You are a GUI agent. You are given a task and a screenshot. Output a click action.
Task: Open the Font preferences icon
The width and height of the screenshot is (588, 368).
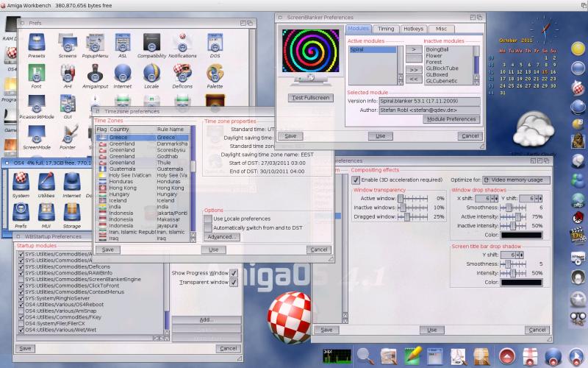[36, 74]
